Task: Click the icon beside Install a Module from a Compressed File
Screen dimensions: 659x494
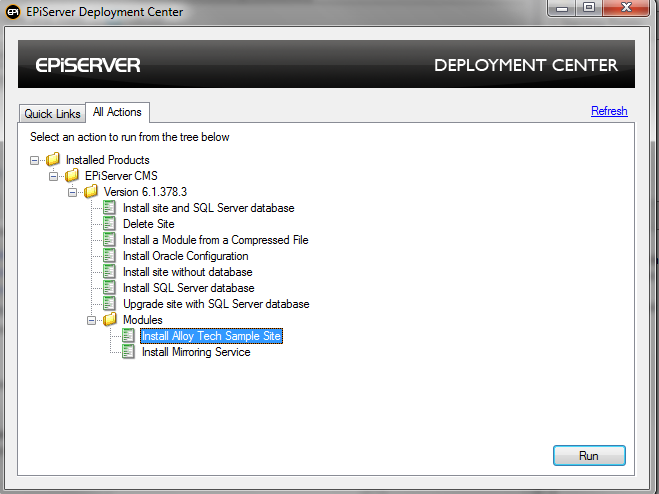Action: tap(109, 239)
